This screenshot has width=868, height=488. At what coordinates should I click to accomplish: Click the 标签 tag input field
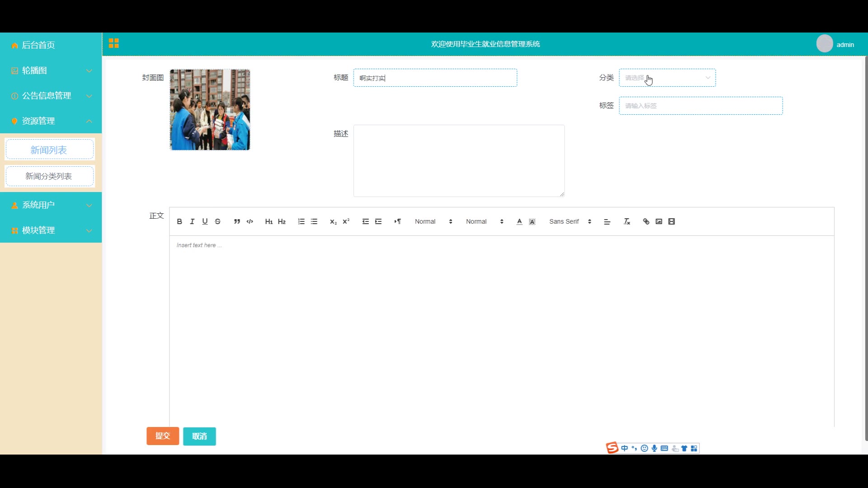[700, 106]
